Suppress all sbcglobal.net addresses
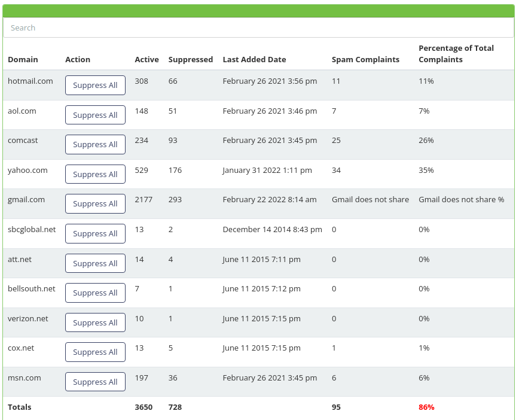 (95, 233)
